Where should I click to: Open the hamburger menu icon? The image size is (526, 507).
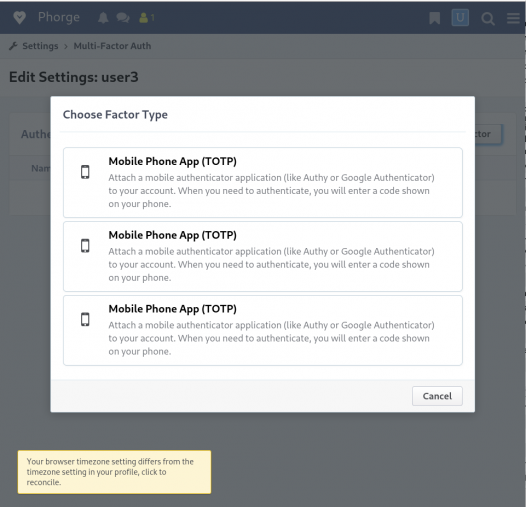pyautogui.click(x=513, y=18)
